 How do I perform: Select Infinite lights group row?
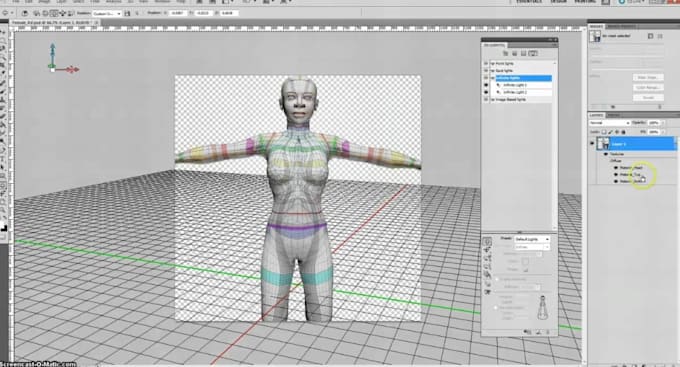[x=522, y=78]
